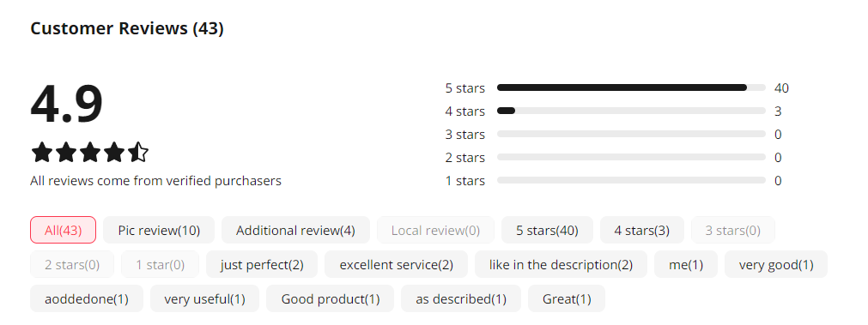Screen dimensions: 868x325
Task: Open aoddedone(1) tagged reviews
Action: pos(87,298)
